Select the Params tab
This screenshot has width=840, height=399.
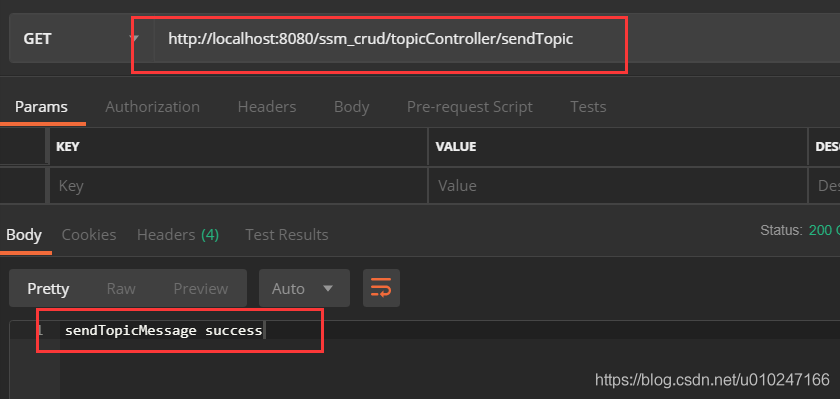pyautogui.click(x=41, y=107)
